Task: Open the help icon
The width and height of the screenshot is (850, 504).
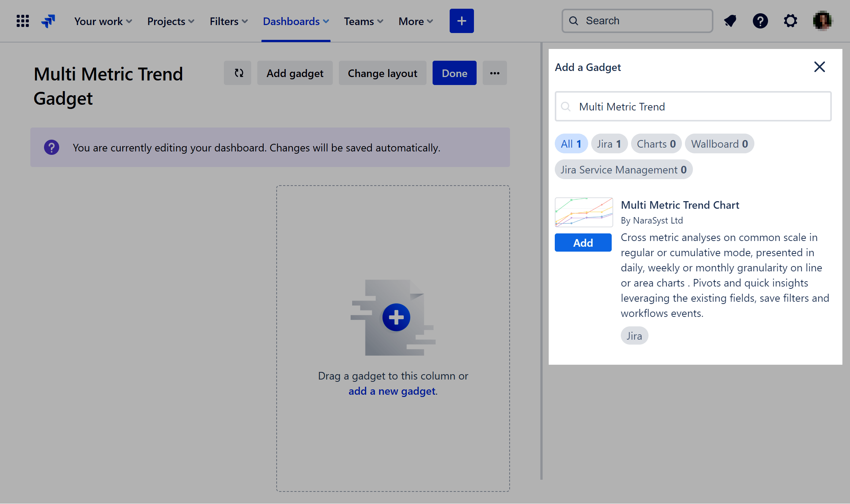Action: tap(760, 21)
